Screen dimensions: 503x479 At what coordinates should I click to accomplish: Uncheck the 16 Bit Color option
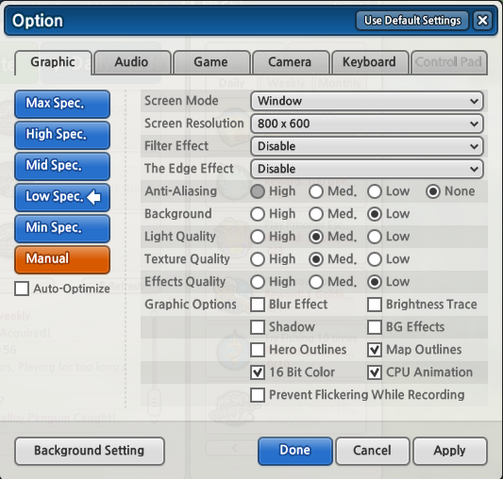pyautogui.click(x=258, y=372)
